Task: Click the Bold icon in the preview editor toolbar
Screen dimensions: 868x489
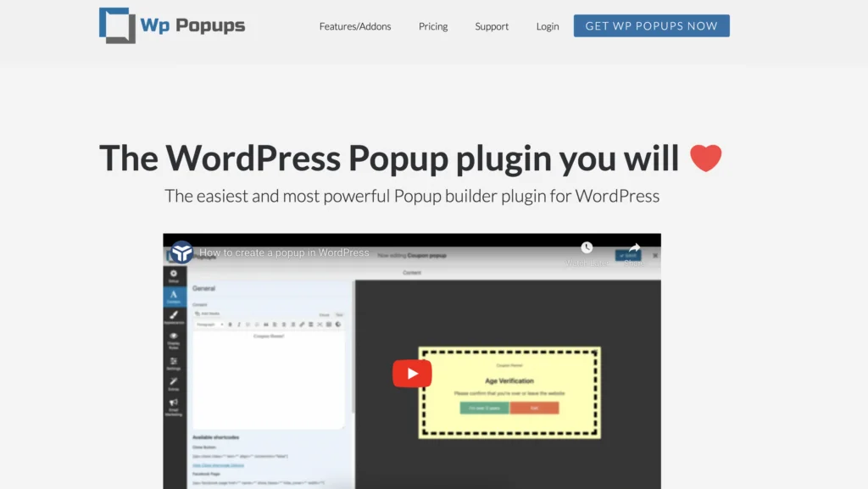Action: 231,325
